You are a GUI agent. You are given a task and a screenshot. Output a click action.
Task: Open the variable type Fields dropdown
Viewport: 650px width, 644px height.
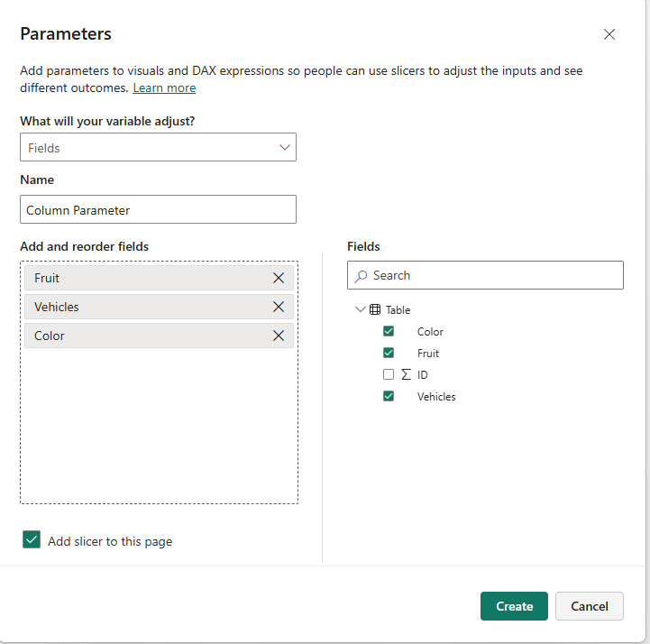[x=158, y=147]
